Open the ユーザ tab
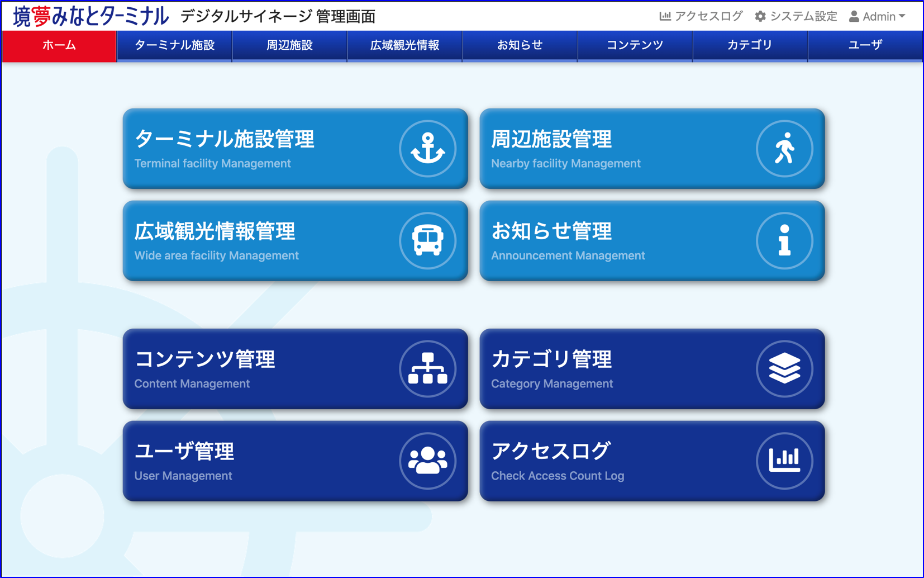This screenshot has height=578, width=924. click(x=865, y=46)
